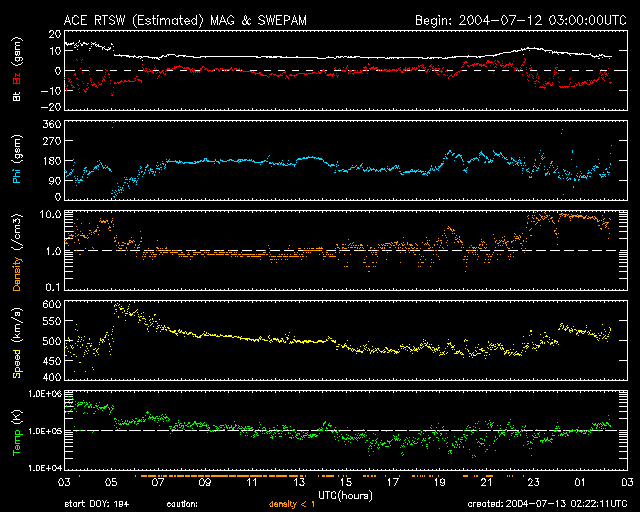
Task: Click the '17' hour label on time axis
Action: tap(393, 482)
